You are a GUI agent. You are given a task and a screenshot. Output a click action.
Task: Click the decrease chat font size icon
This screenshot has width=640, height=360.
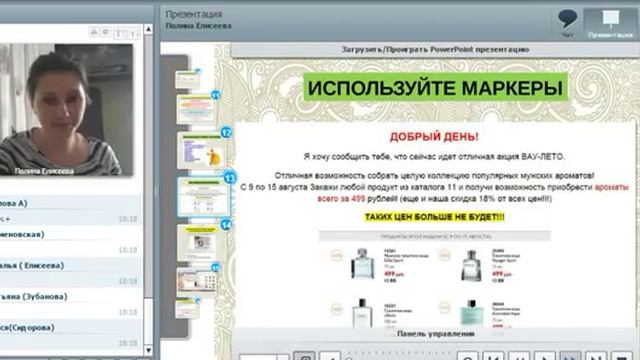(x=134, y=33)
